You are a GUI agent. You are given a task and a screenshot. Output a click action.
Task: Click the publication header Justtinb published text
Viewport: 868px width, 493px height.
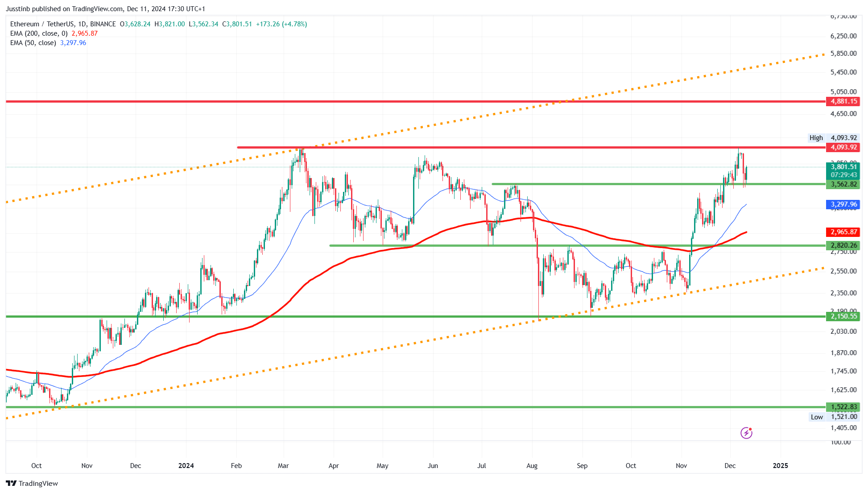coord(105,9)
